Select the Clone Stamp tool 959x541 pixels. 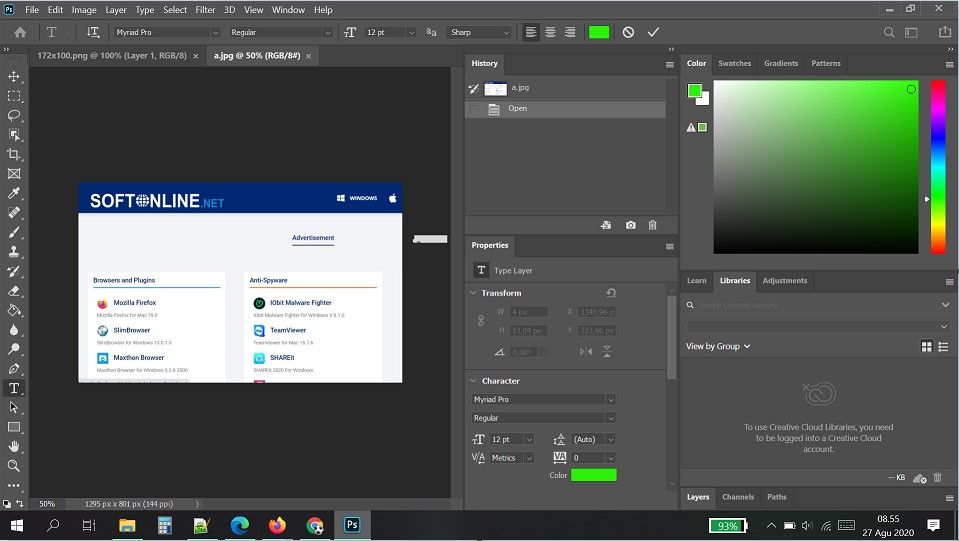(13, 252)
